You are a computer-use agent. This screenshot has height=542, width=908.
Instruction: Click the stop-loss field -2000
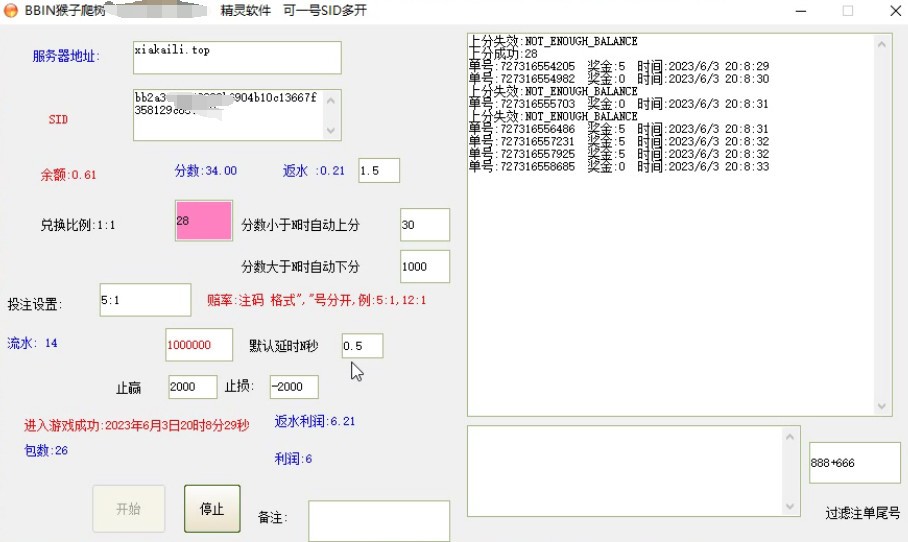pyautogui.click(x=294, y=387)
